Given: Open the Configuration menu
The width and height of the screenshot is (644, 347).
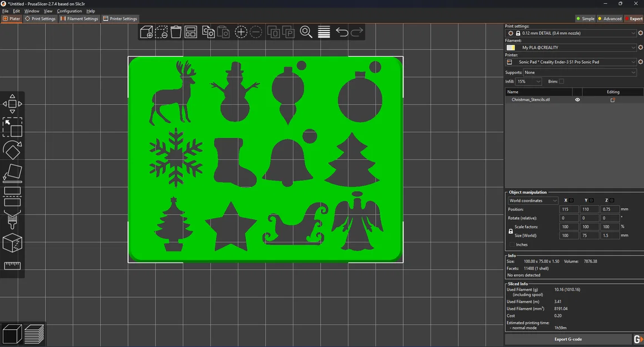Looking at the screenshot, I should click(x=69, y=11).
